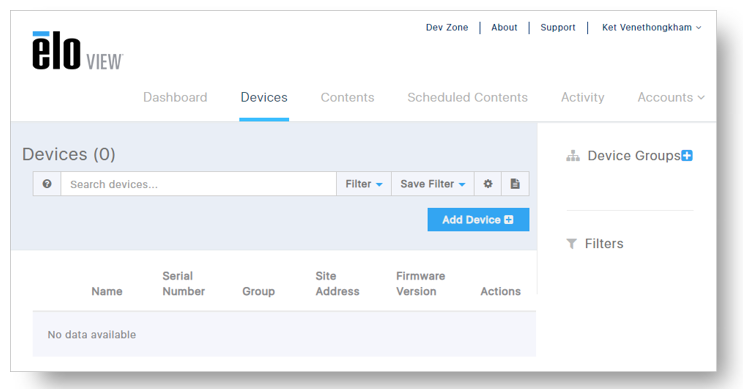The image size is (743, 389).
Task: Add a new device group plus icon
Action: pos(687,155)
